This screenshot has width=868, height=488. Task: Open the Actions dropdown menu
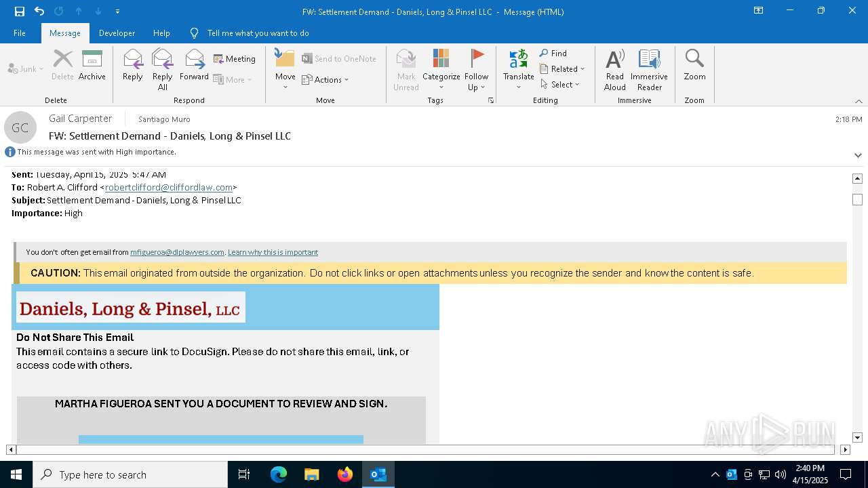coord(325,79)
